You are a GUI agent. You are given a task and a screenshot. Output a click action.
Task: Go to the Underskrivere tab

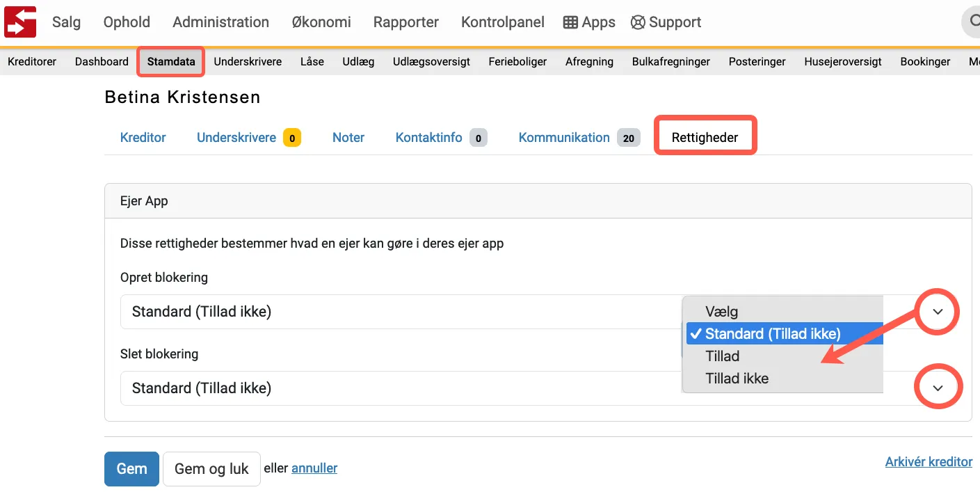(236, 138)
